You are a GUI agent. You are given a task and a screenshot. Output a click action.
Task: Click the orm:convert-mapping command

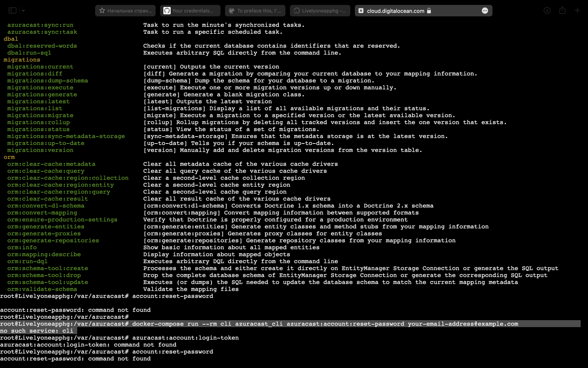(x=42, y=213)
